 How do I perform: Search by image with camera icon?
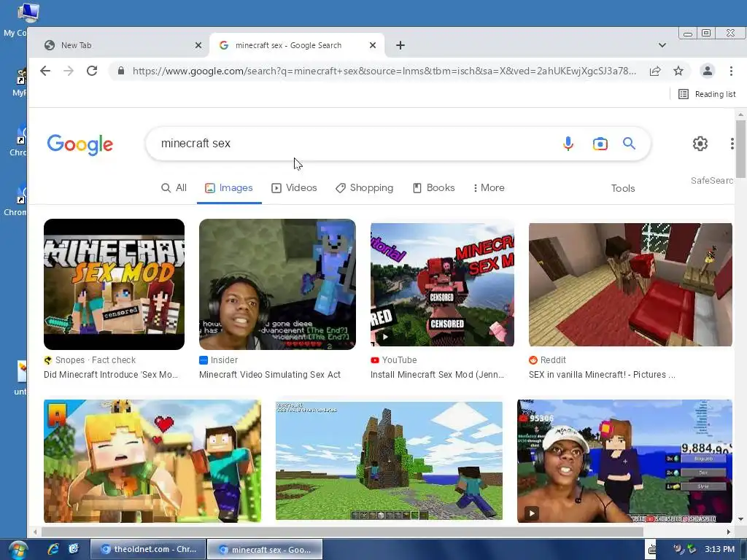(600, 144)
